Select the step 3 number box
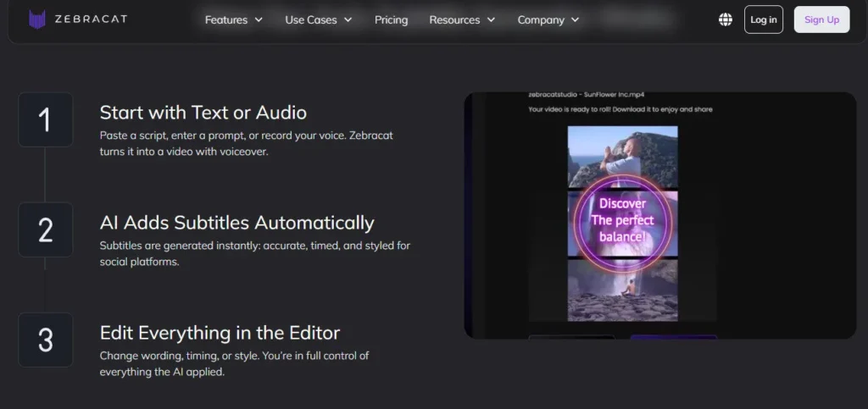 click(45, 340)
